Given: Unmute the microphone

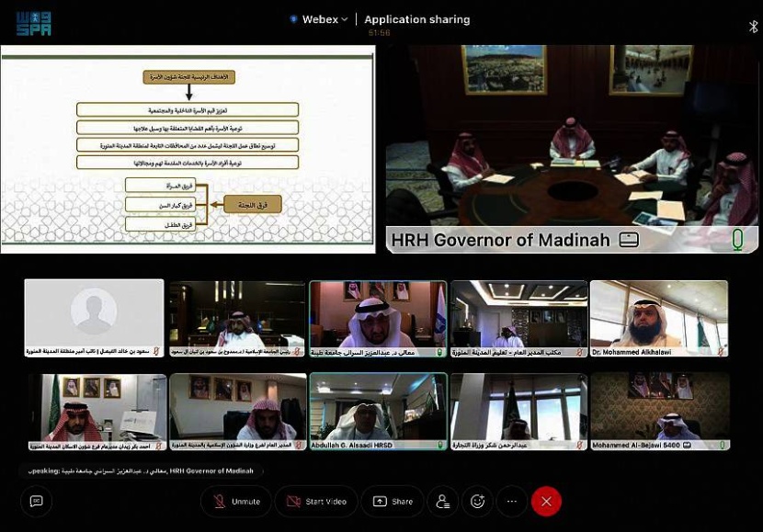Looking at the screenshot, I should [x=237, y=502].
